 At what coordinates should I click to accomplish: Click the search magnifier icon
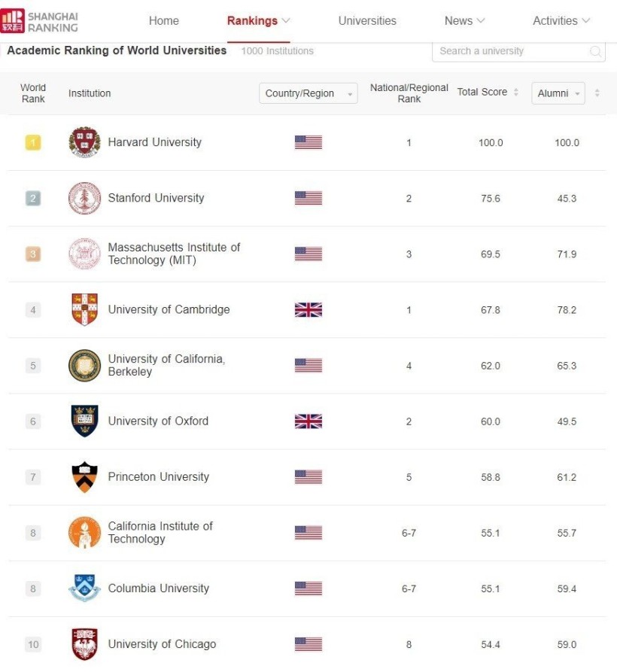[595, 51]
